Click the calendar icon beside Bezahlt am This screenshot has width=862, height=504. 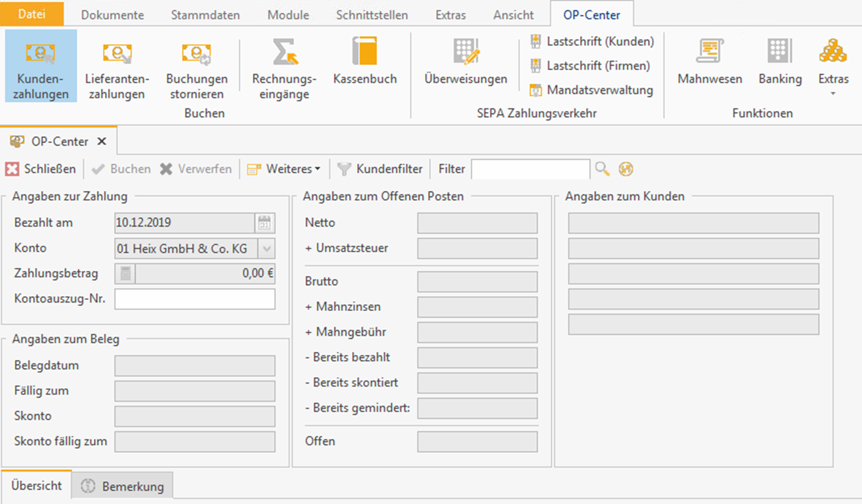[x=264, y=223]
